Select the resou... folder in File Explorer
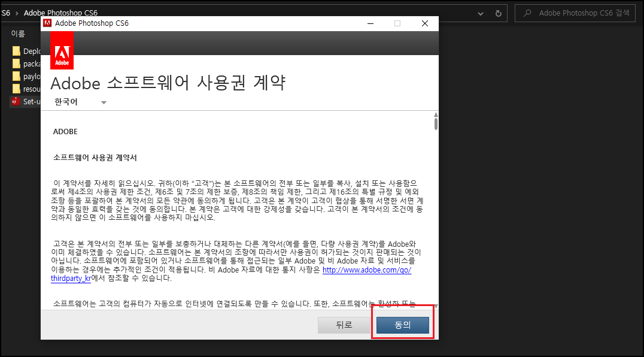The image size is (644, 357). coord(26,89)
